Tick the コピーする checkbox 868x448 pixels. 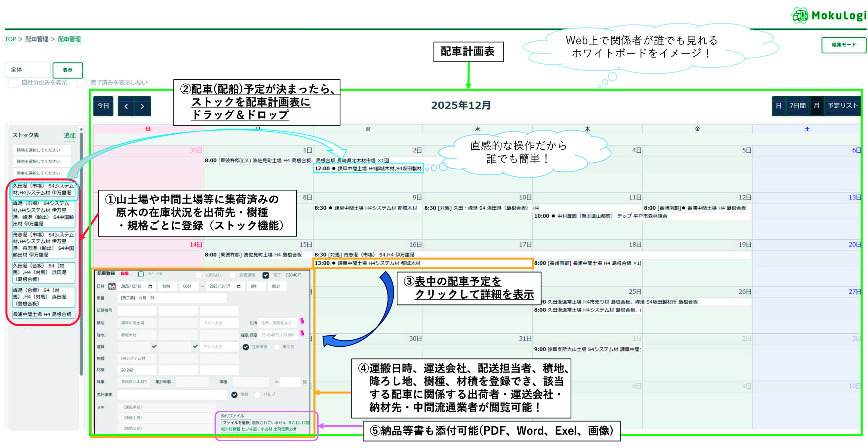pos(141,274)
